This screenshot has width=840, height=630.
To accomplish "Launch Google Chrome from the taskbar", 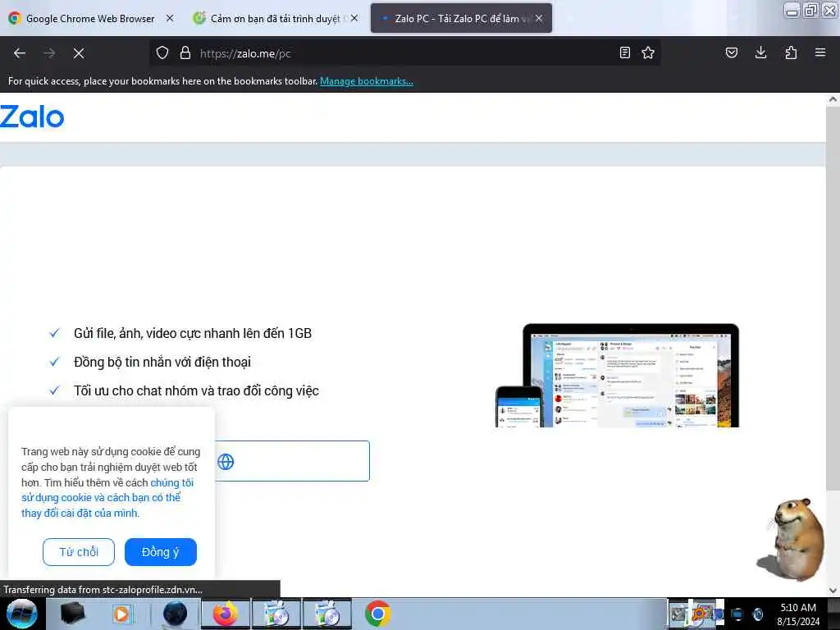I will click(x=377, y=614).
